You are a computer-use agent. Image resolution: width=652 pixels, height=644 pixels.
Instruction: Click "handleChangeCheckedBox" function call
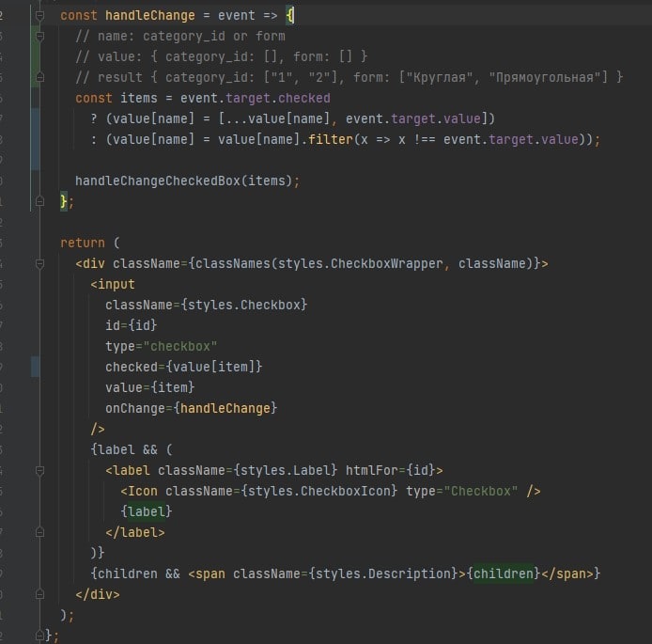click(158, 181)
